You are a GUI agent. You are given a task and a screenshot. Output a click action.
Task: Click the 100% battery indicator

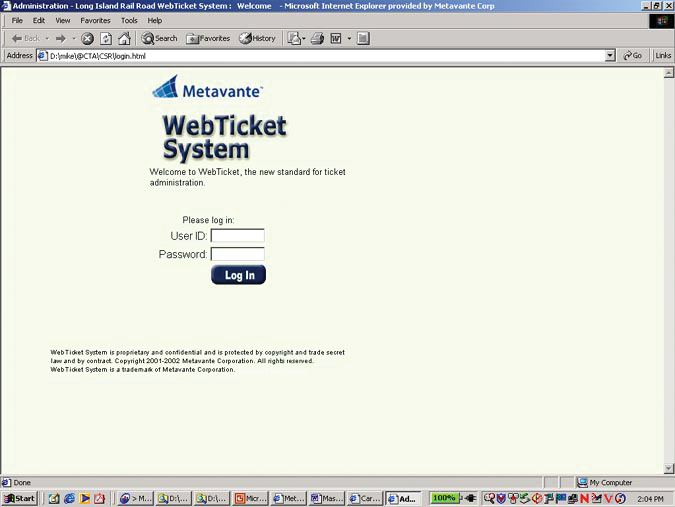tap(444, 498)
